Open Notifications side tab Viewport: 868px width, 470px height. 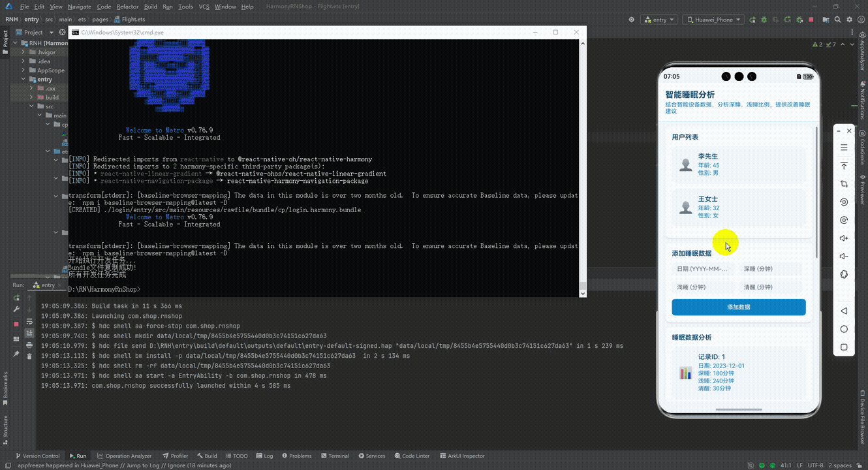862,101
